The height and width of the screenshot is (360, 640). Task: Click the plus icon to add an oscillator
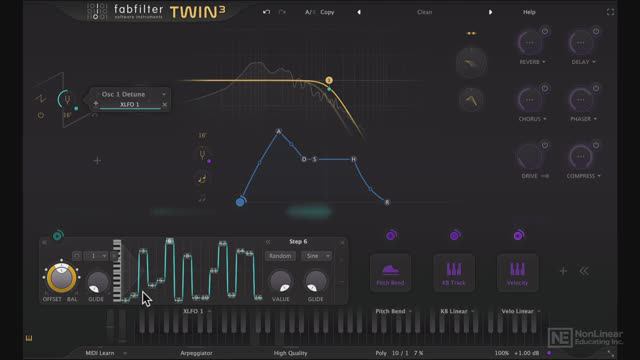(x=97, y=160)
